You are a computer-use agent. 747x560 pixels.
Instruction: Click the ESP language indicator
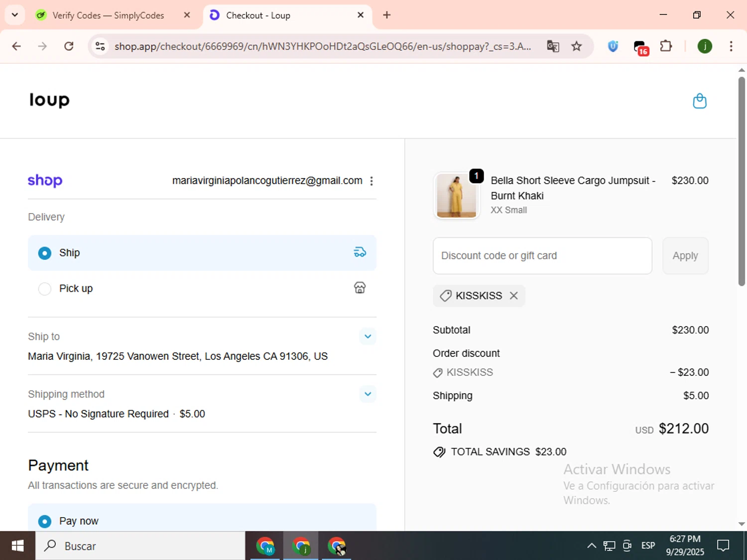(x=648, y=546)
